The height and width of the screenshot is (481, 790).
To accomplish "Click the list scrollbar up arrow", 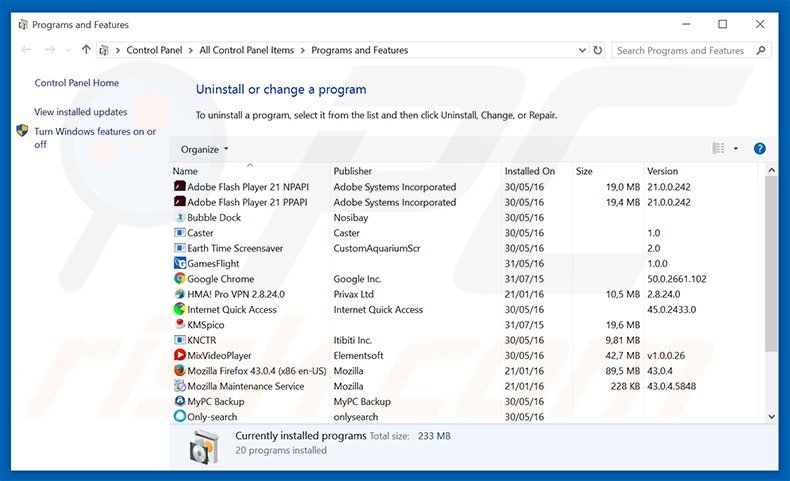I will pyautogui.click(x=771, y=170).
